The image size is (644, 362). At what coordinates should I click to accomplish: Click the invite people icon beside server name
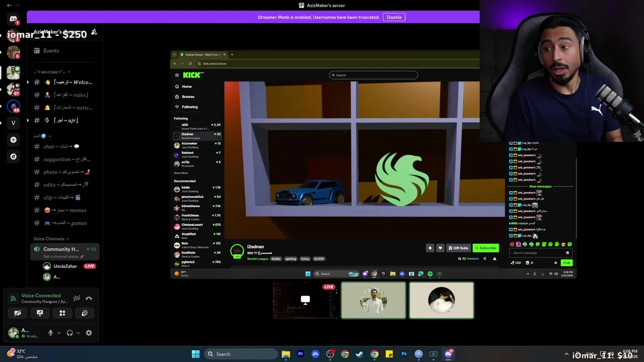(x=94, y=32)
